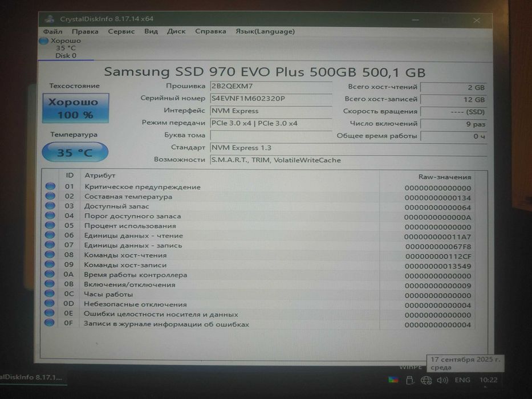
Task: Click the status circle for attribute 02
Action: pyautogui.click(x=50, y=196)
